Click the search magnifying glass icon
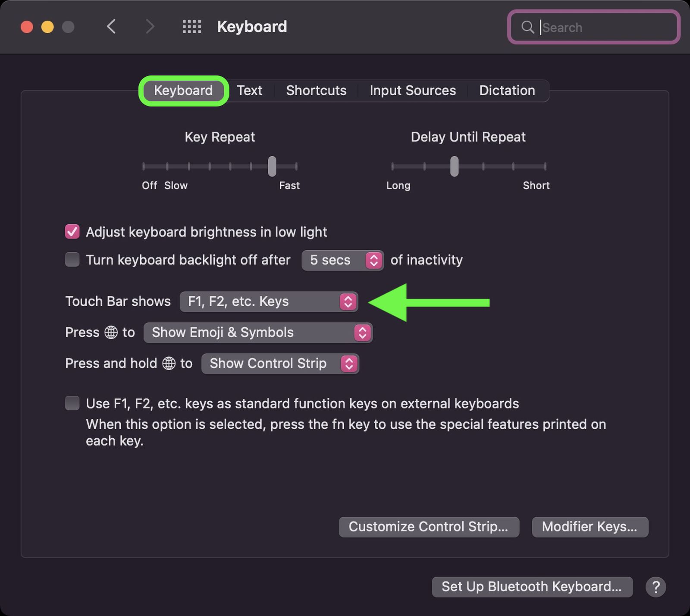This screenshot has height=616, width=690. (x=527, y=27)
